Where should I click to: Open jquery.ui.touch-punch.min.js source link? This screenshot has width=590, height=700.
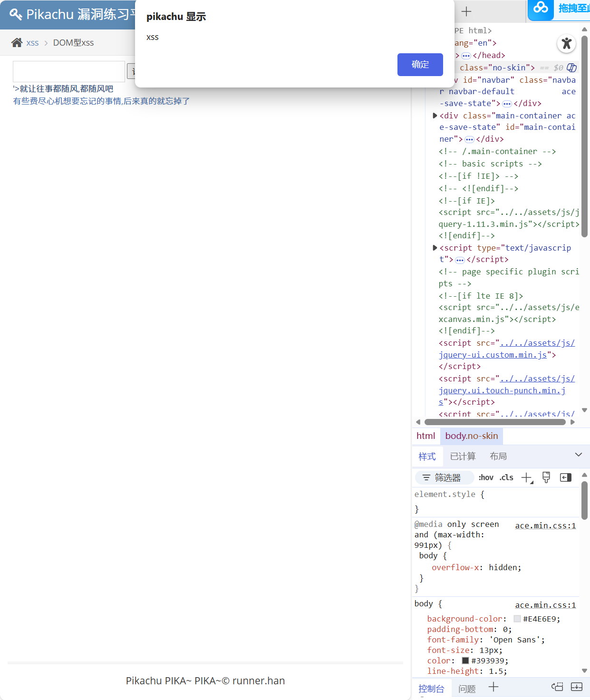coord(507,390)
